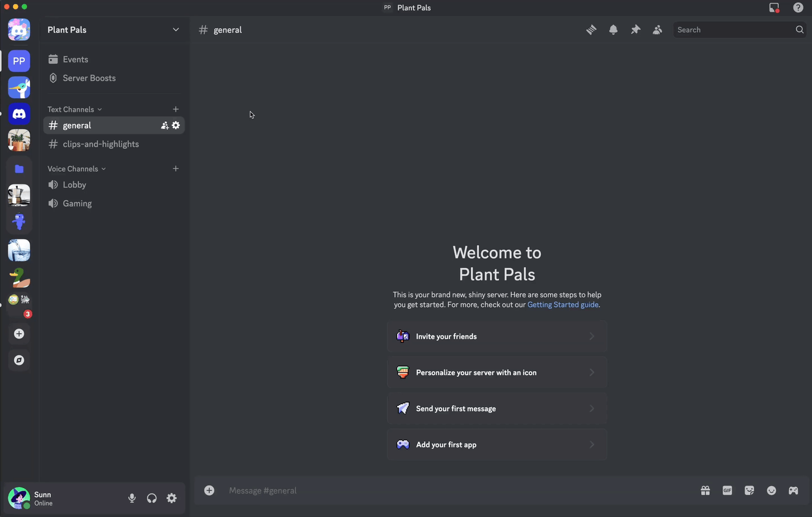Click Add a Server plus button
This screenshot has height=517, width=812.
point(19,334)
